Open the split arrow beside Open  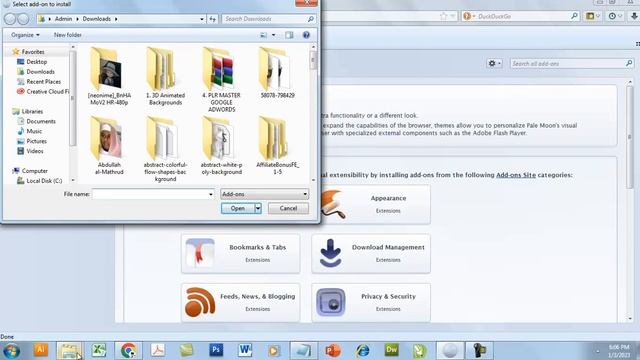pyautogui.click(x=258, y=209)
